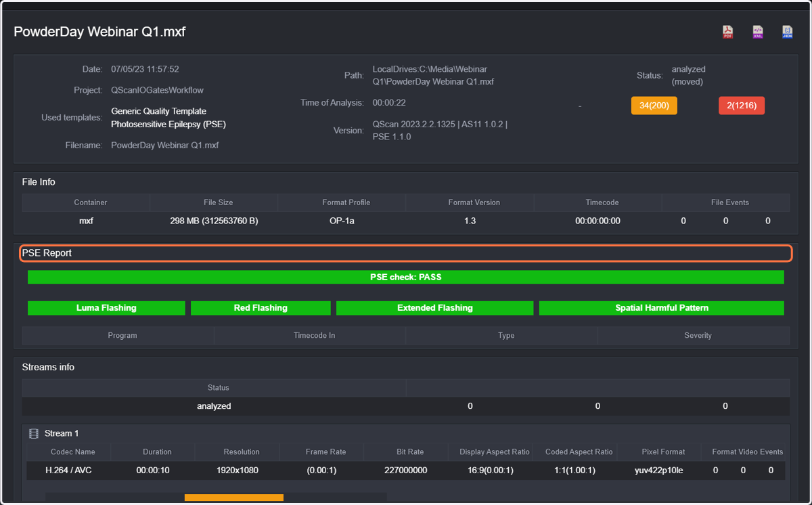Click the mxf container value
This screenshot has width=812, height=505.
(x=86, y=221)
